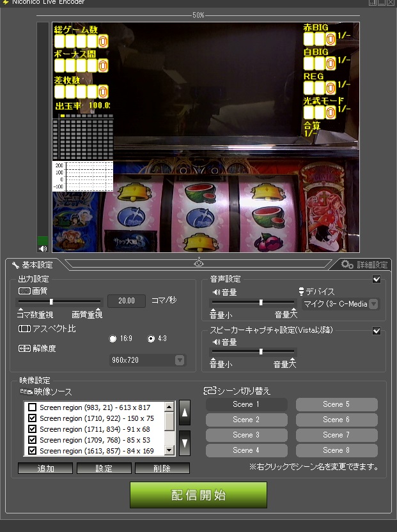Click the アスペクト比 aspect ratio icon
This screenshot has height=532, width=397.
[x=24, y=328]
